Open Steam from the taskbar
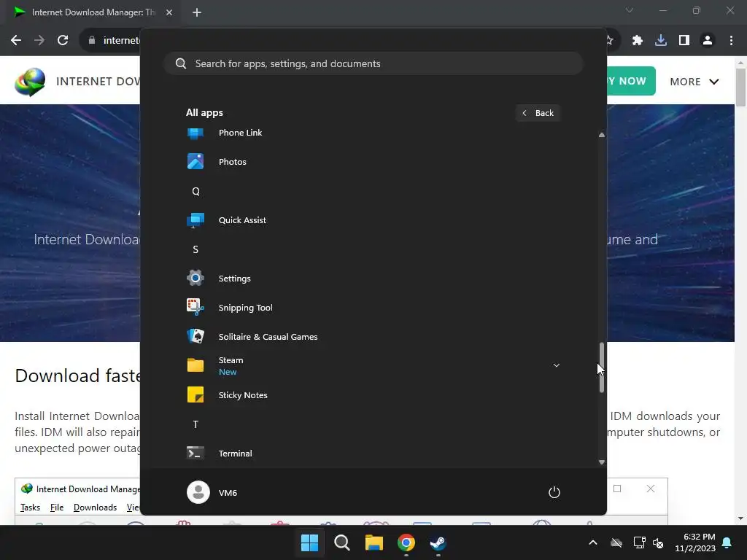 click(438, 542)
